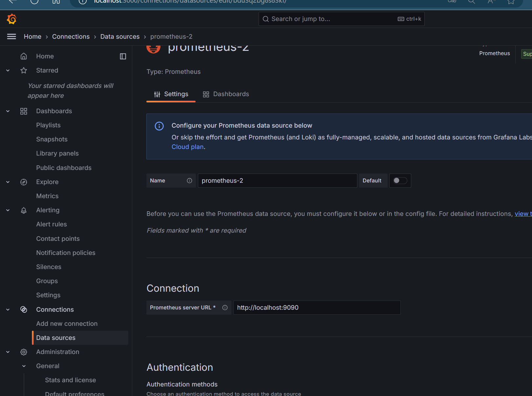Click the Explore compass icon
The height and width of the screenshot is (396, 532).
(24, 182)
